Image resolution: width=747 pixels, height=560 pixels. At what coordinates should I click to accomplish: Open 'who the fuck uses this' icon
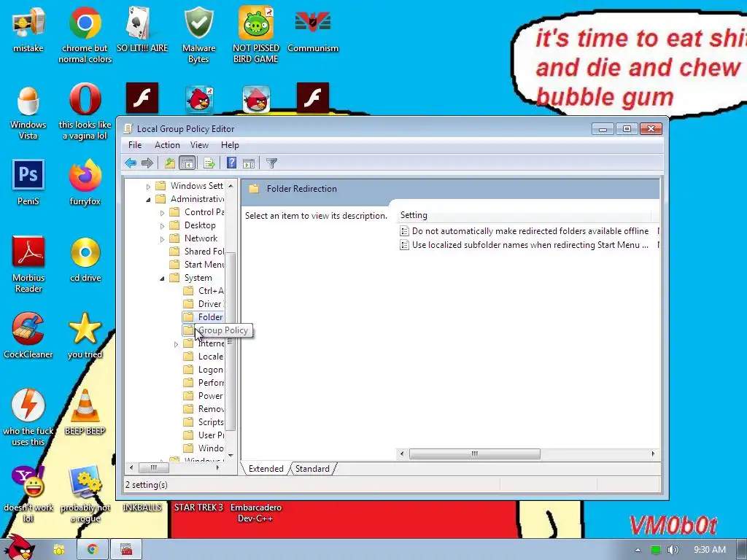coord(28,418)
